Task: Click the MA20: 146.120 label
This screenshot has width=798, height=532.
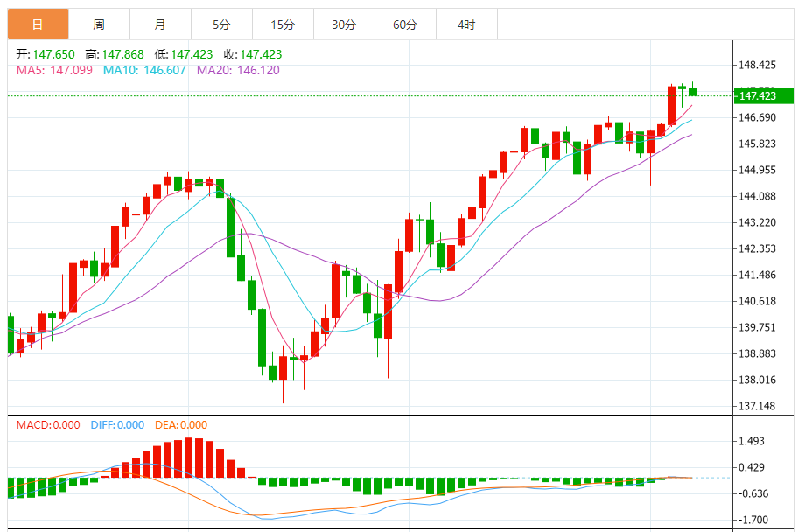Action: click(x=238, y=70)
